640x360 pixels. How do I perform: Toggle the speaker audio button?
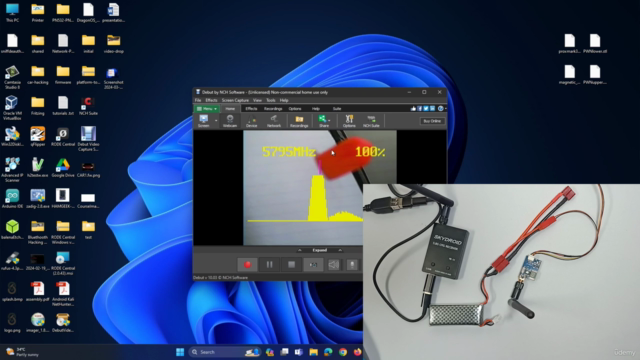tap(333, 265)
